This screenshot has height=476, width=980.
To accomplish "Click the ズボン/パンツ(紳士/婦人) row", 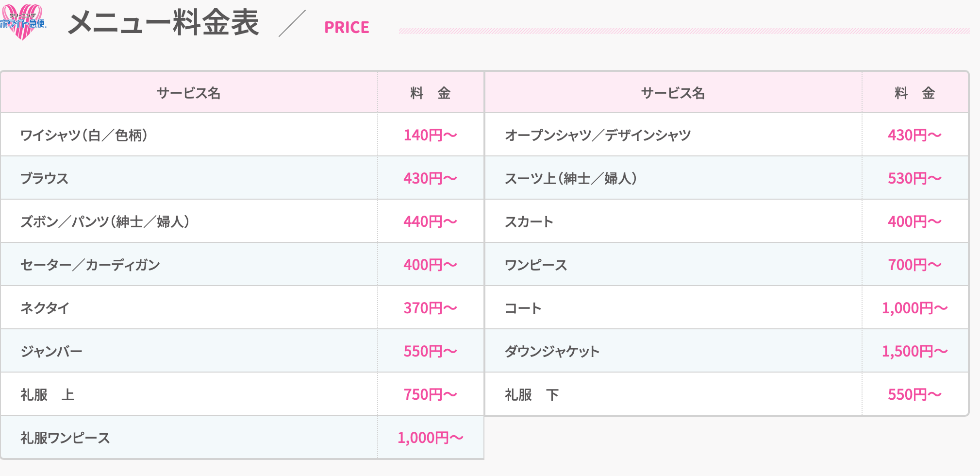I will click(x=242, y=221).
